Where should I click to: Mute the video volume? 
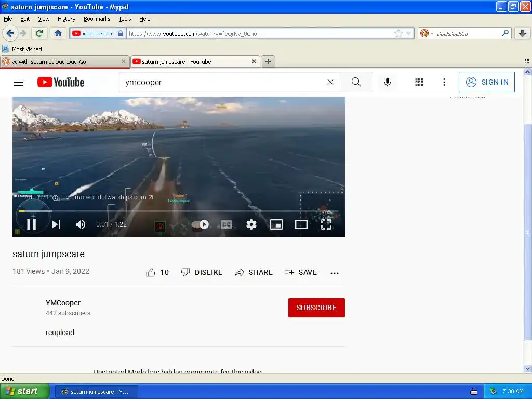point(81,224)
